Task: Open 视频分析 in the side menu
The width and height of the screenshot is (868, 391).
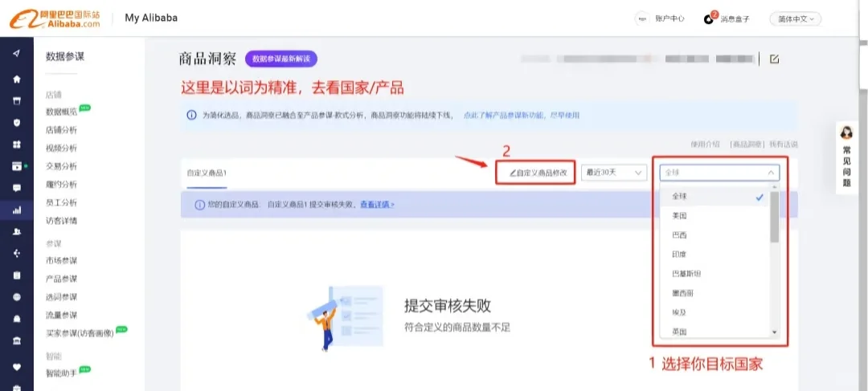Action: pos(61,149)
